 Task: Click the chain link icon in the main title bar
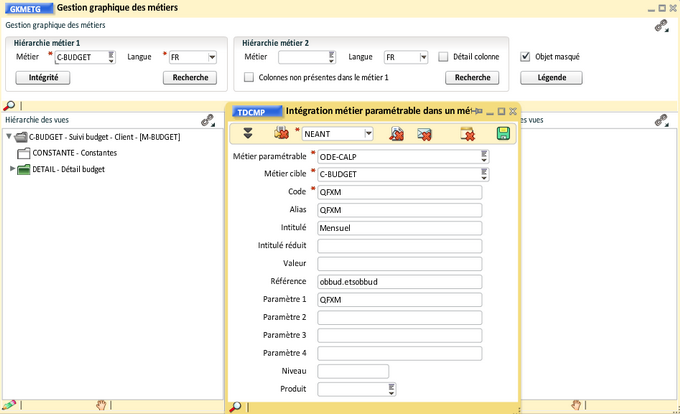661,27
